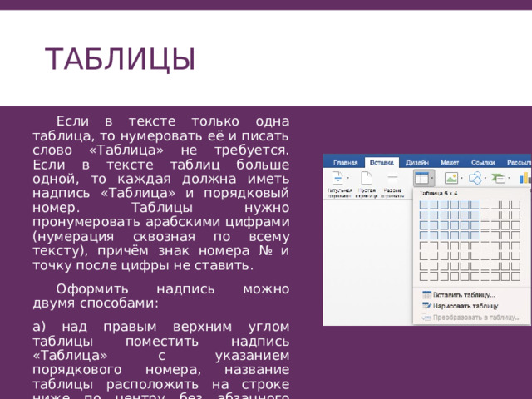Click the Pictures icon in the ribbon

[451, 178]
